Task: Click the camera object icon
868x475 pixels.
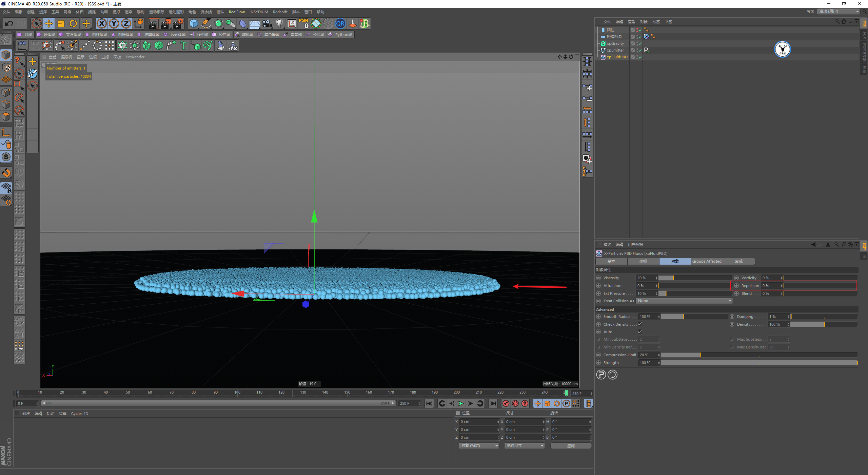Action: pos(267,23)
